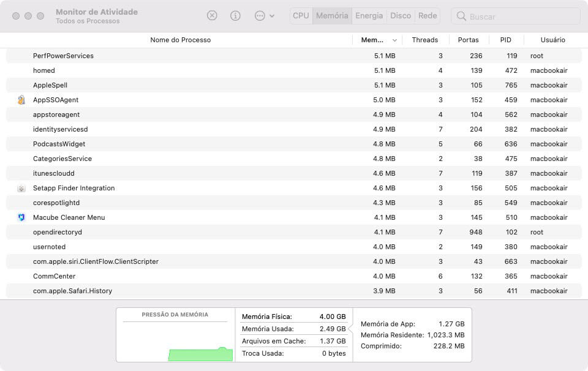Click 948 ports in opendirectoryd row
The height and width of the screenshot is (371, 588).
[x=476, y=232]
